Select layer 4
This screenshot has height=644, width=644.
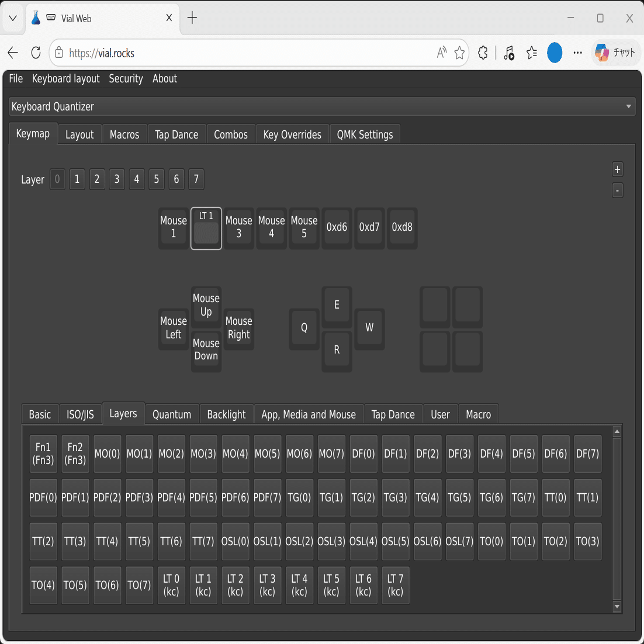tap(137, 179)
